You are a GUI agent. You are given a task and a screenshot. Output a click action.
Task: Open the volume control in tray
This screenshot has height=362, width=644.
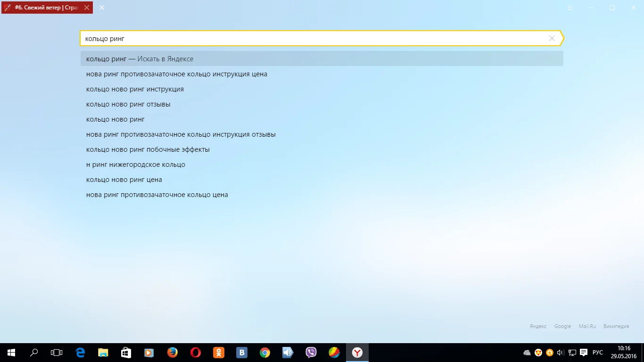(561, 353)
